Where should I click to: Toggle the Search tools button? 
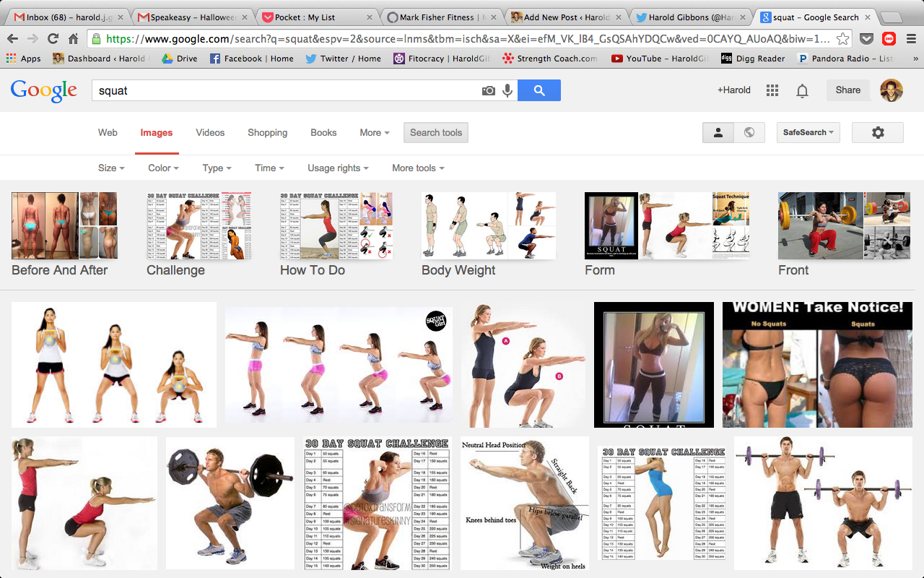pos(436,132)
